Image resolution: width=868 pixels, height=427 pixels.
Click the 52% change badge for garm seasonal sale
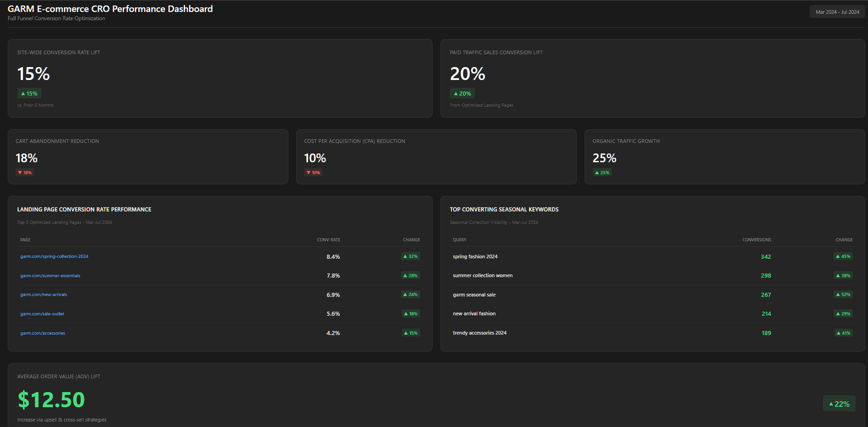pos(843,295)
